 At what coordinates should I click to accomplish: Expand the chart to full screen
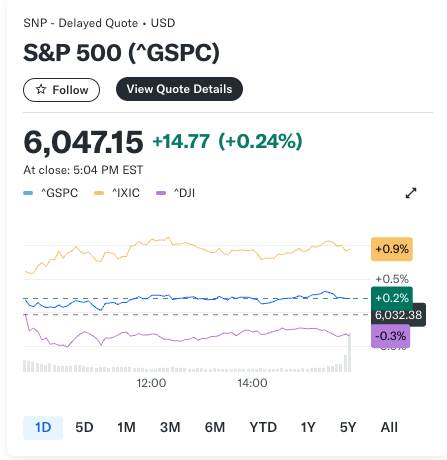tap(411, 193)
